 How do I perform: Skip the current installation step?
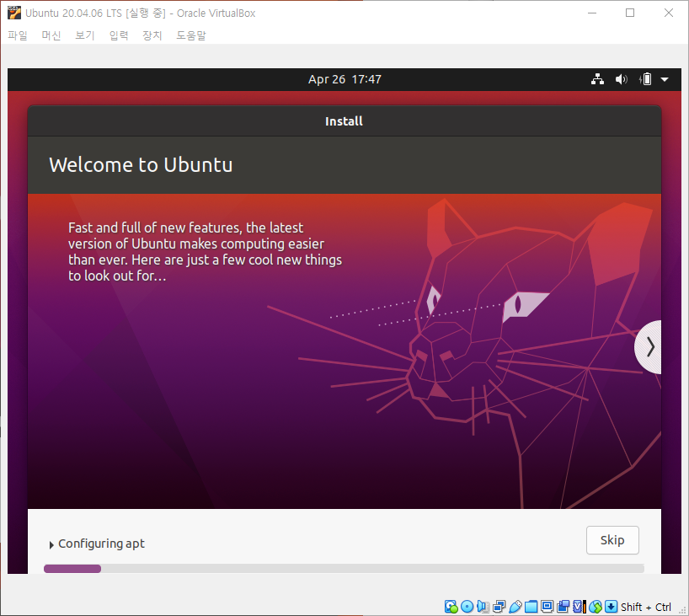612,540
